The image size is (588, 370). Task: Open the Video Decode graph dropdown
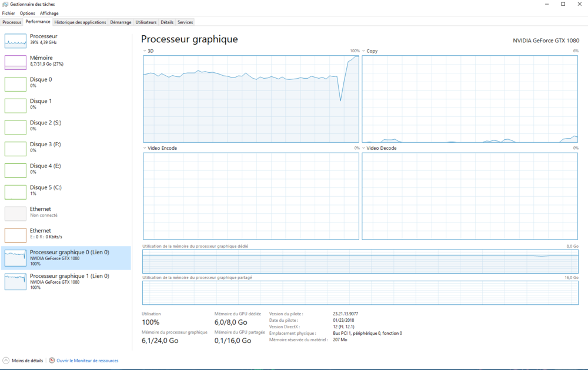364,148
